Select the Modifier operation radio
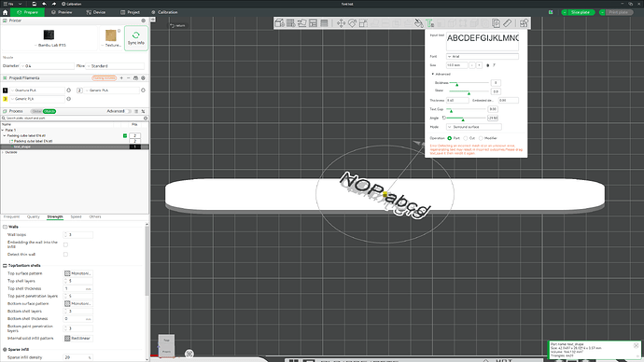644x362 pixels. 481,138
